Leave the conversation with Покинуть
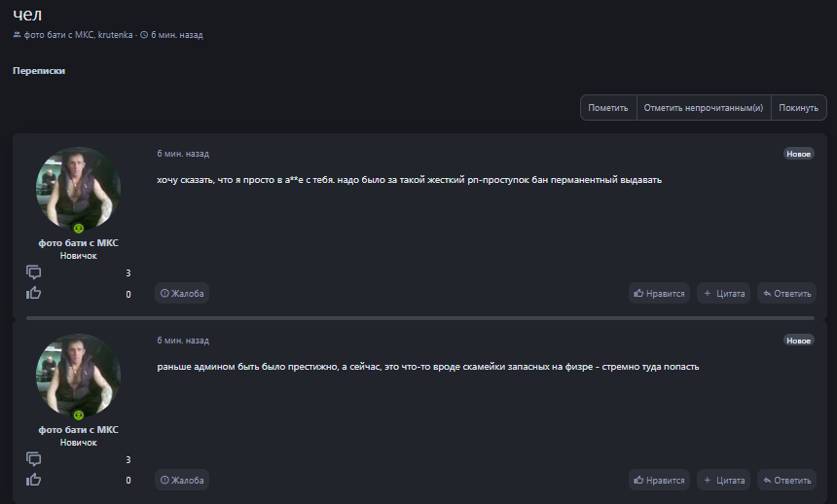Viewport: 837px width, 504px height. click(x=799, y=108)
